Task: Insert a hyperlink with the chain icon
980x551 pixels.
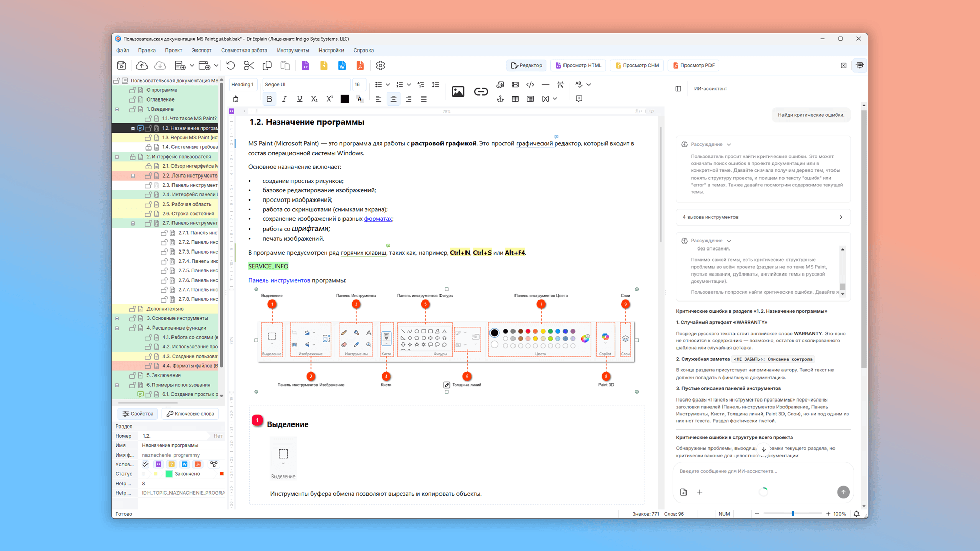Action: (x=481, y=92)
